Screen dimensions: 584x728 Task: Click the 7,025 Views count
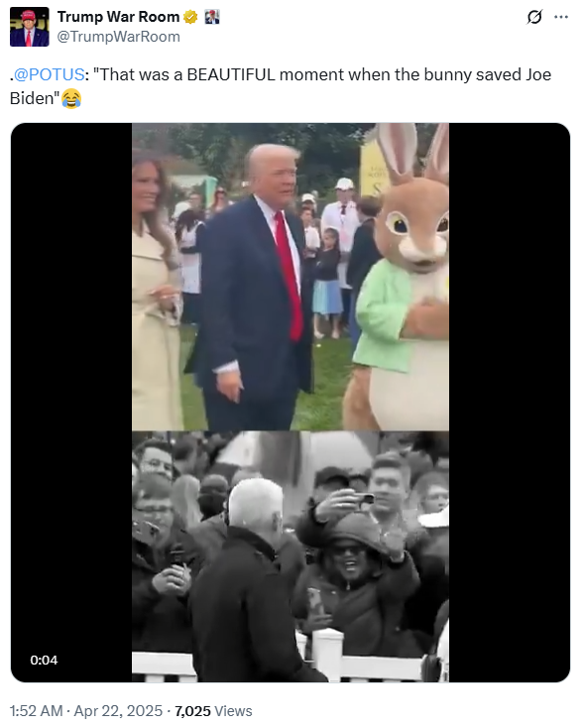[213, 711]
